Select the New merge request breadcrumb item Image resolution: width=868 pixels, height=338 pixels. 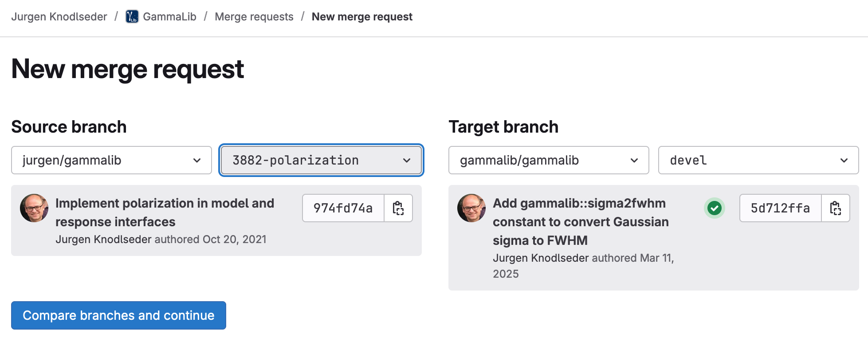click(362, 16)
